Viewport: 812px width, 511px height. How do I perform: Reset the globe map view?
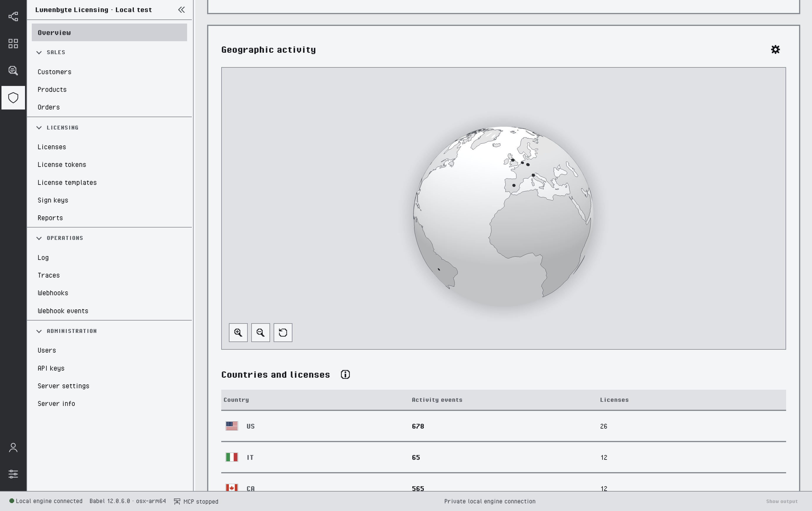283,333
